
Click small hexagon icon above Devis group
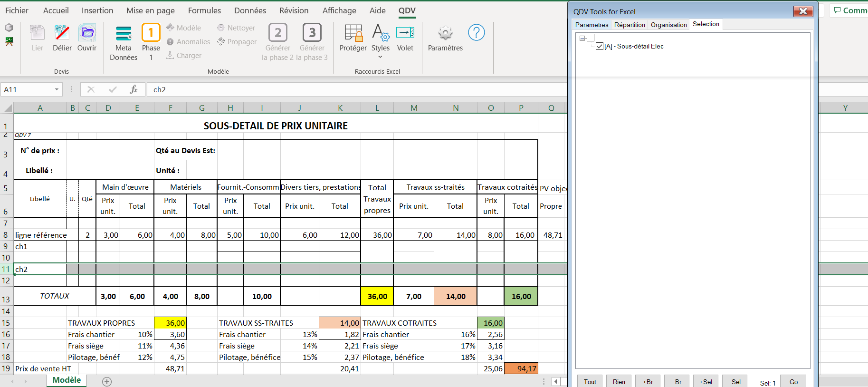coord(9,28)
